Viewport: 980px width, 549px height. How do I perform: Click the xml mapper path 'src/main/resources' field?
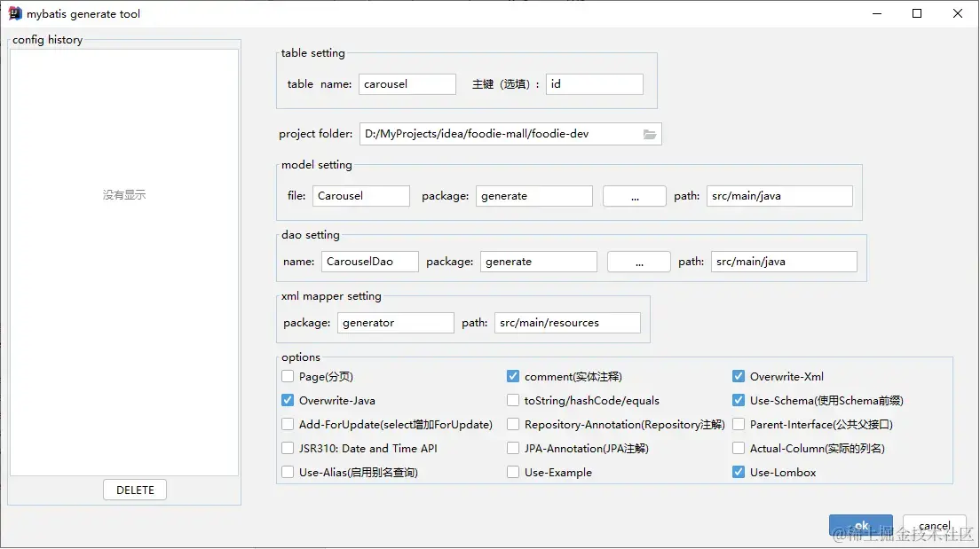pyautogui.click(x=567, y=323)
